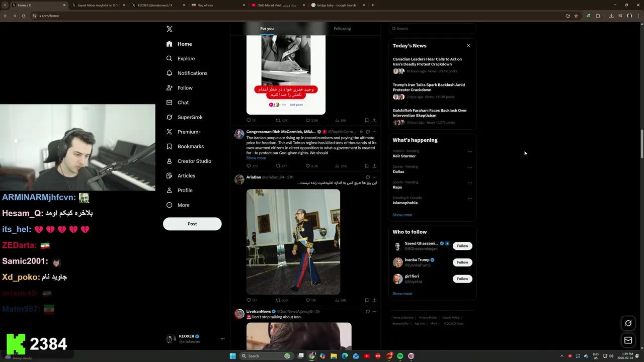644x362 pixels.
Task: Open the Messages floating envelope button
Action: [x=628, y=340]
